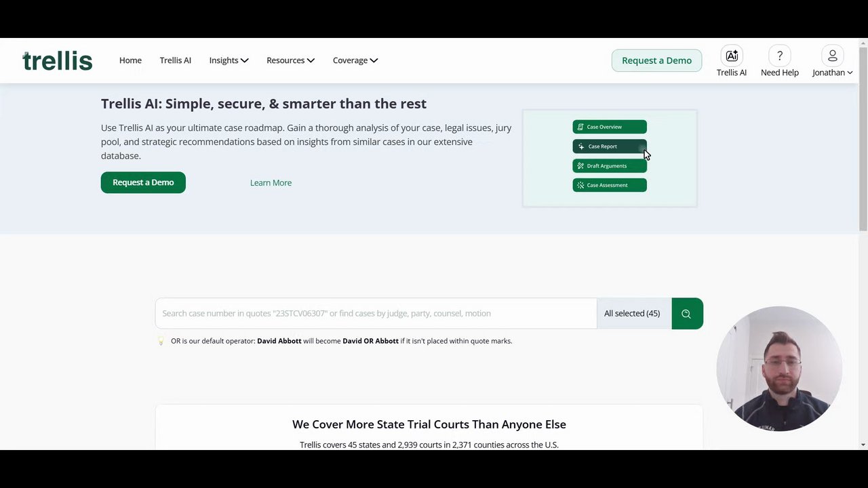
Task: Click the Need Help question mark icon
Action: [x=779, y=56]
